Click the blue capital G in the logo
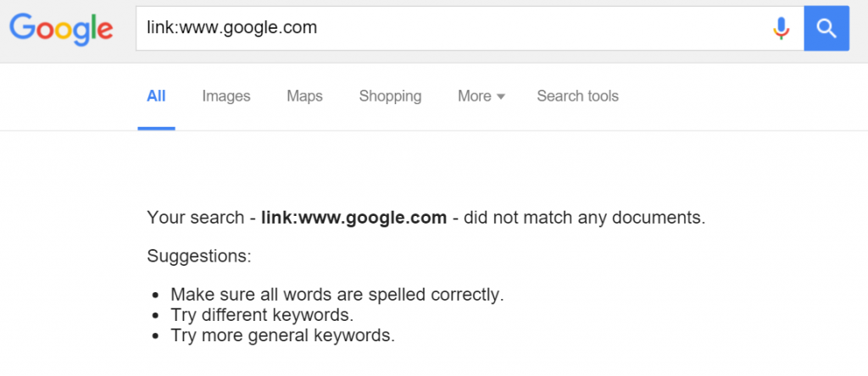Viewport: 868px width, 376px height. [x=20, y=26]
